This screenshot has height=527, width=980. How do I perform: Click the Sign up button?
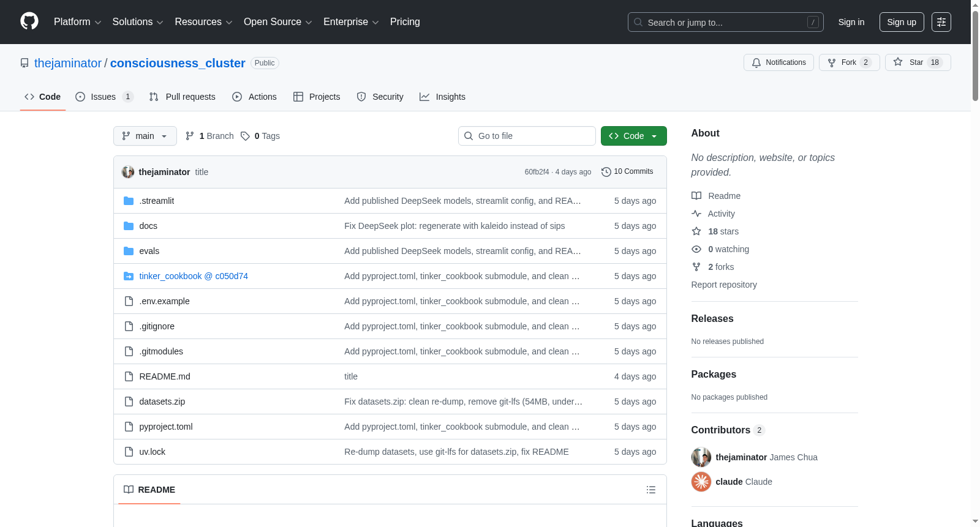[x=902, y=22]
